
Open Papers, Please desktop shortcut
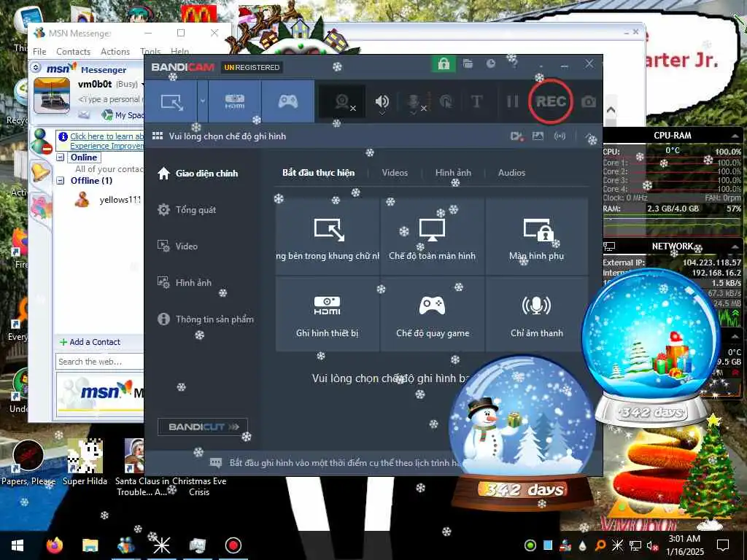tap(28, 461)
